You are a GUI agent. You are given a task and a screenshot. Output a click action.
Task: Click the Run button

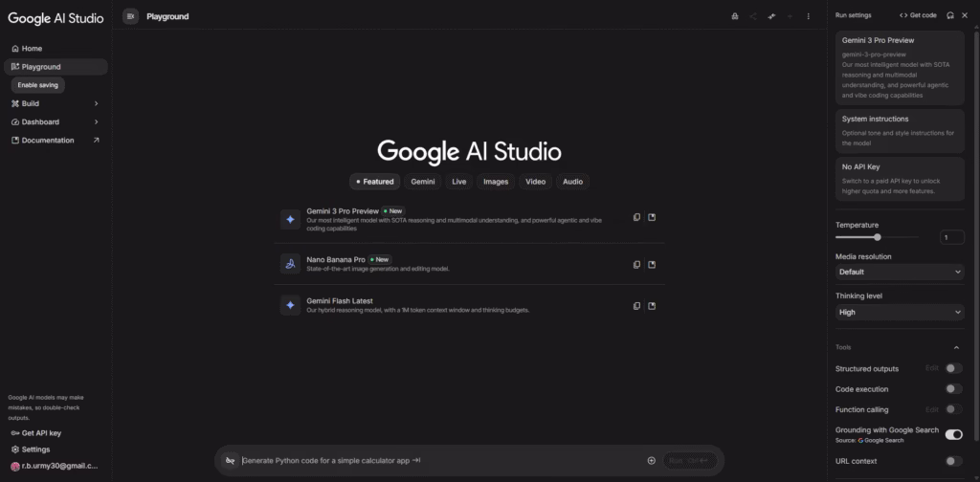pyautogui.click(x=690, y=461)
